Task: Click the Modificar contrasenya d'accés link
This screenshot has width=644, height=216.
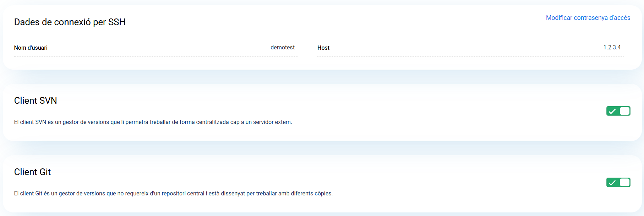Action: tap(588, 18)
